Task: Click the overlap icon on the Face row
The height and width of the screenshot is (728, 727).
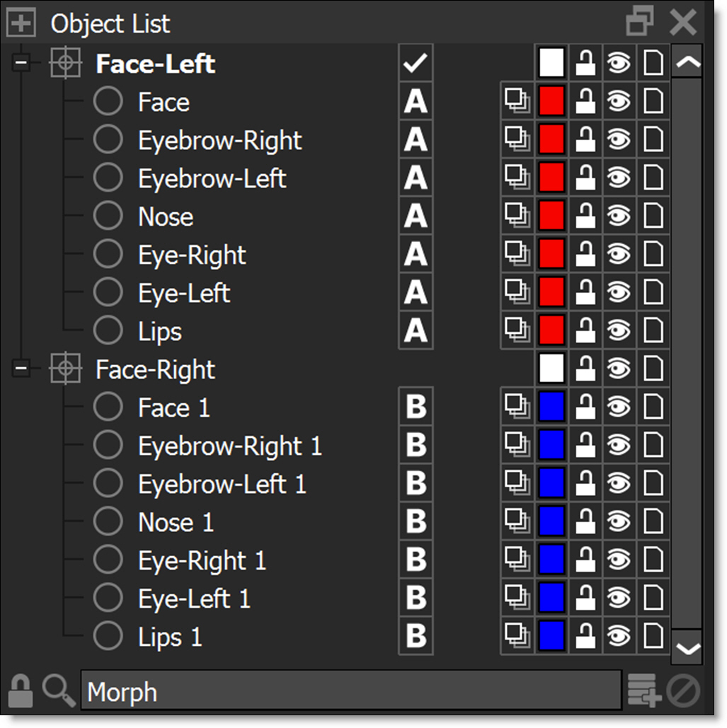Action: [x=517, y=102]
